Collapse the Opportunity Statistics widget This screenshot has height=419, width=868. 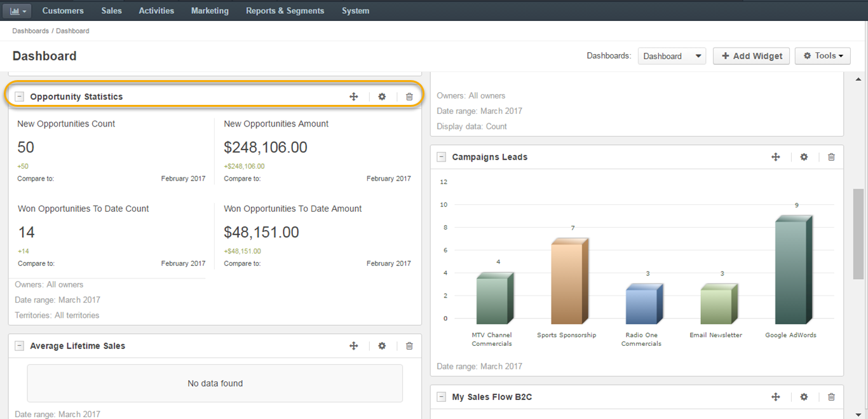(x=20, y=97)
